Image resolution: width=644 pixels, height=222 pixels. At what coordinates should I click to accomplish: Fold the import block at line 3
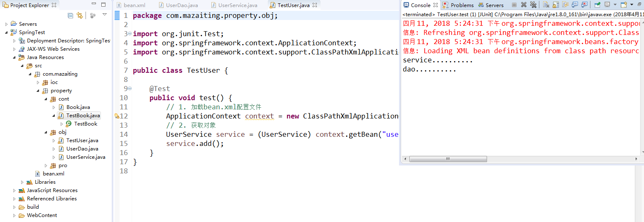pos(130,34)
